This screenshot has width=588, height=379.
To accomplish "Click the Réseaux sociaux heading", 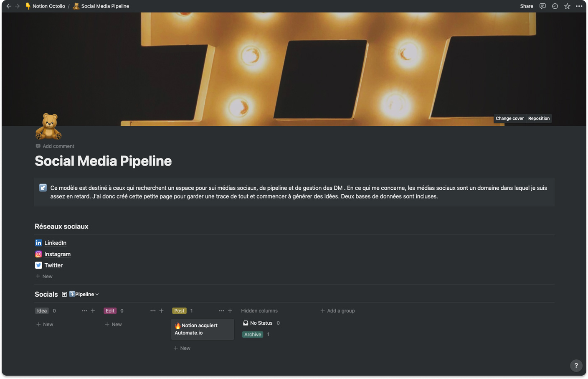I will coord(61,226).
